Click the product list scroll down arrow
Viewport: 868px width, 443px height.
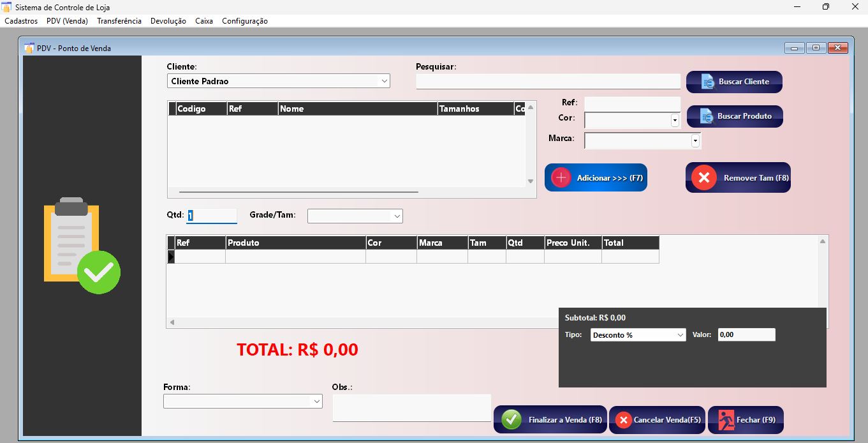(x=531, y=181)
